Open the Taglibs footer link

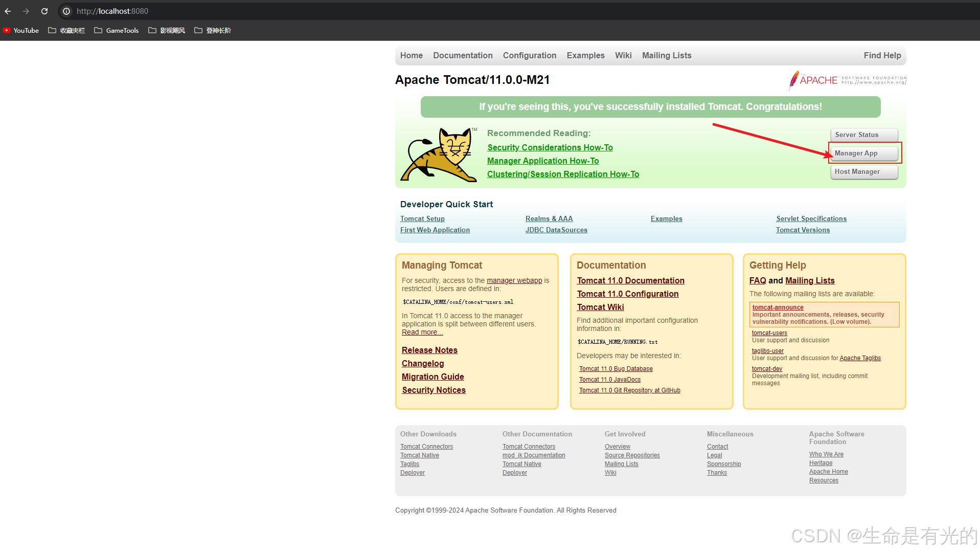pyautogui.click(x=409, y=464)
